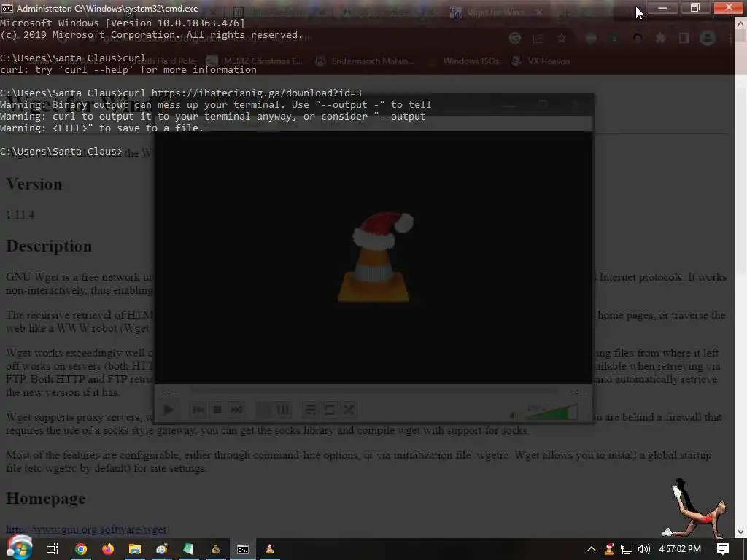Open File Explorer from the taskbar
The height and width of the screenshot is (560, 747).
(135, 549)
